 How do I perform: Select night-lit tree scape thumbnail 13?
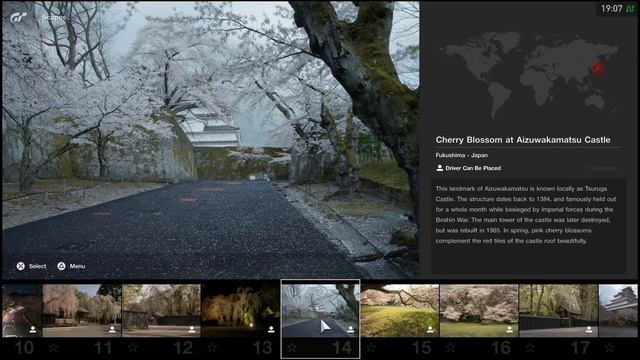click(240, 311)
